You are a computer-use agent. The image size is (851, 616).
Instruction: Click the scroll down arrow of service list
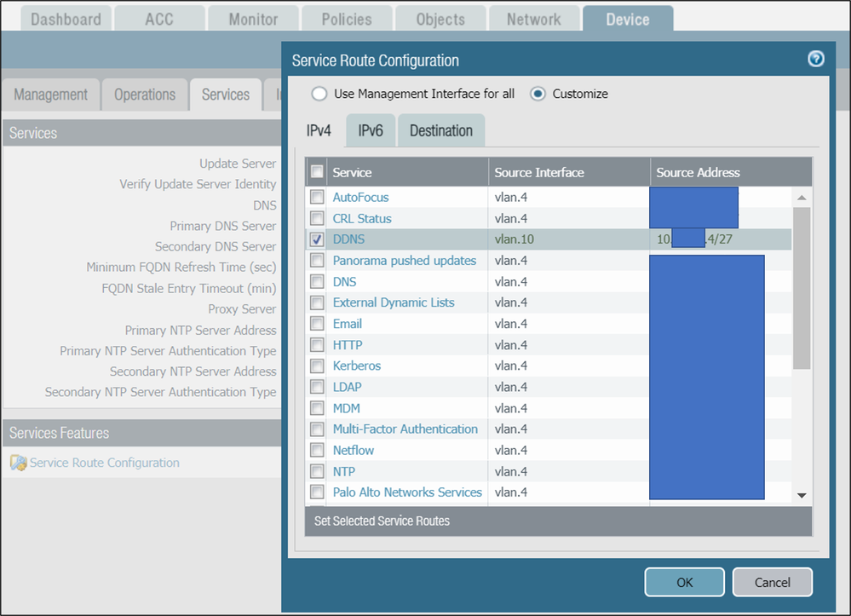[802, 495]
